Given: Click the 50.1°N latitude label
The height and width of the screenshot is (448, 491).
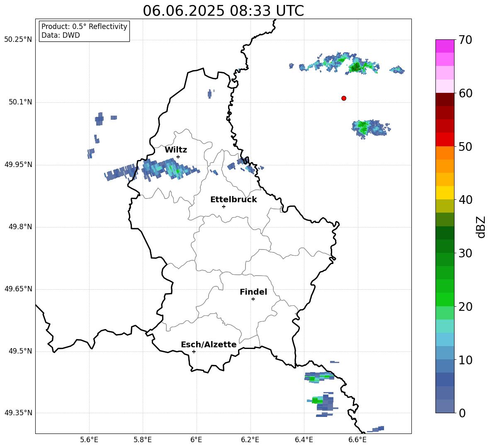Looking at the screenshot, I should (x=20, y=102).
